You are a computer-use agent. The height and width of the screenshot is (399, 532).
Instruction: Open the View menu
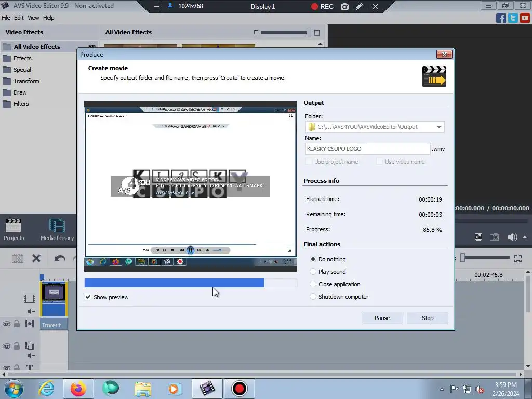pos(33,18)
